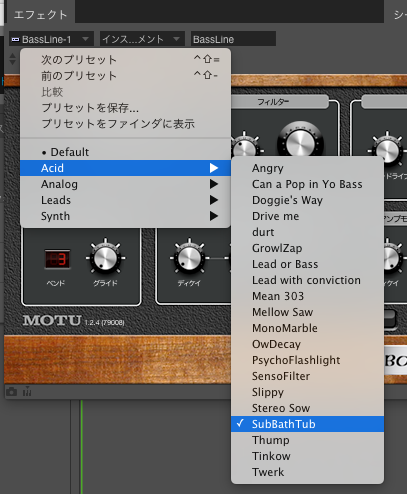Show preset in Finder (プリセットをファインダに表示)
This screenshot has width=407, height=494.
125,124
